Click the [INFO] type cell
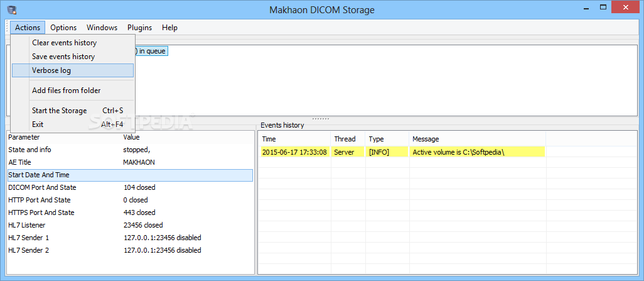The height and width of the screenshot is (281, 644). click(x=387, y=152)
